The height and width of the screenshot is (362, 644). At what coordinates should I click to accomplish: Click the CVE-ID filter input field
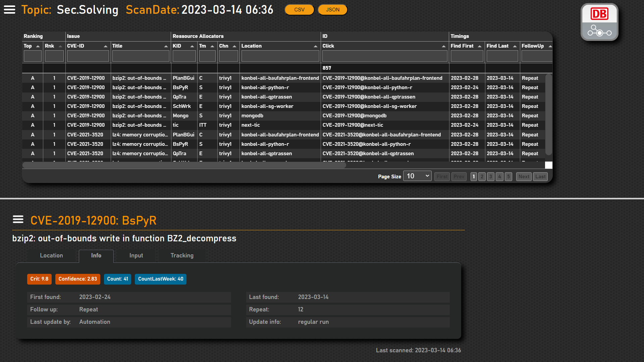[88, 56]
